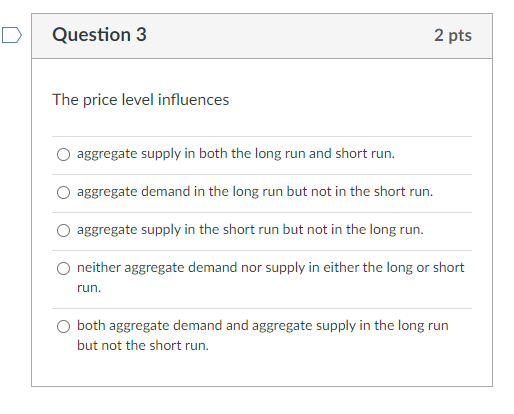The image size is (514, 414).
Task: Click the phrase 'not in the short run' in second answer
Action: 371,192
